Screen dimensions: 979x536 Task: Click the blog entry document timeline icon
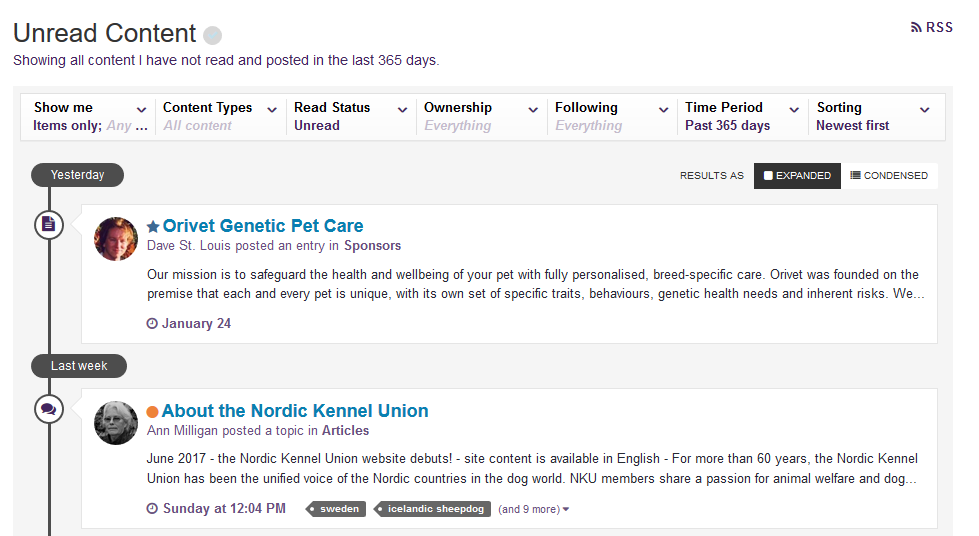coord(49,225)
